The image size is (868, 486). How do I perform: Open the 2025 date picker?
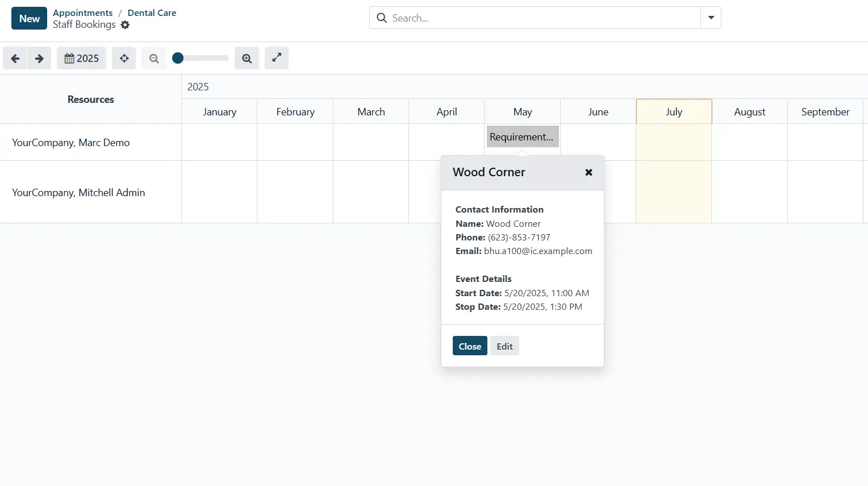pyautogui.click(x=81, y=59)
